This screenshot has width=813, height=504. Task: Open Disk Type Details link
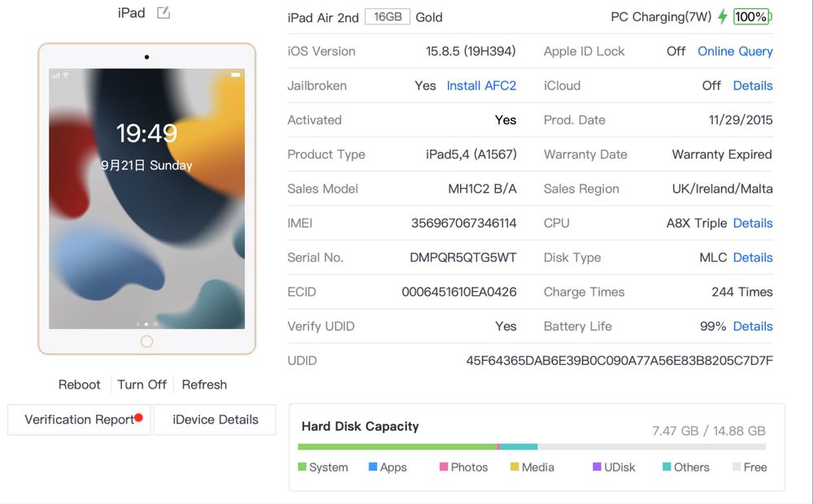pyautogui.click(x=752, y=257)
